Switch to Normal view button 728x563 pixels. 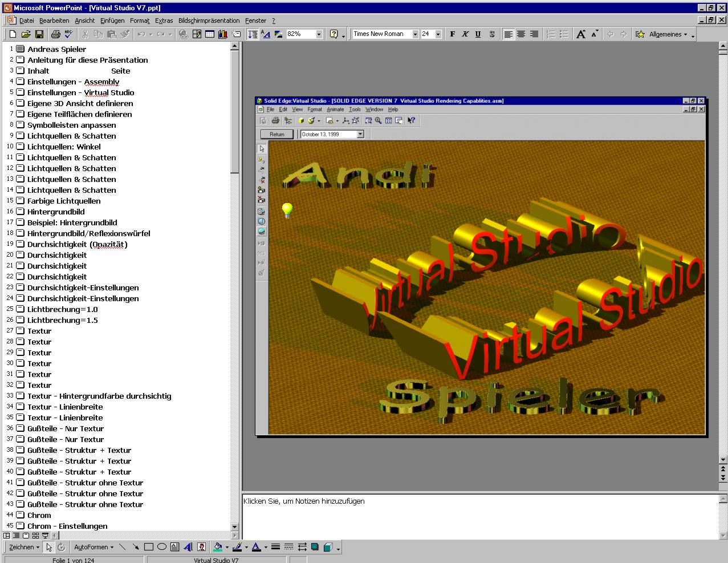[x=7, y=536]
